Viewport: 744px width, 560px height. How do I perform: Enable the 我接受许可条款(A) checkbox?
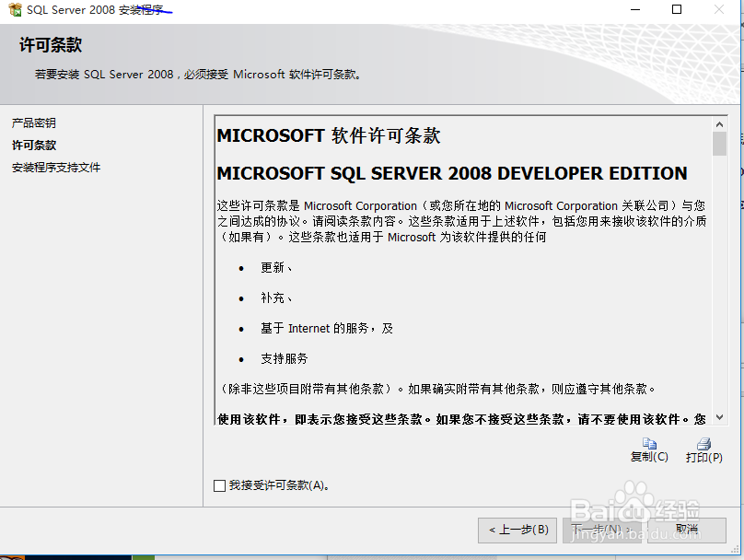217,486
